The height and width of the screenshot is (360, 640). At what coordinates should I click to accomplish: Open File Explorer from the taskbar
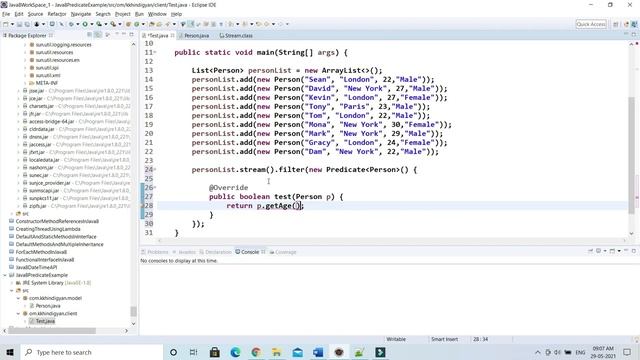click(277, 352)
